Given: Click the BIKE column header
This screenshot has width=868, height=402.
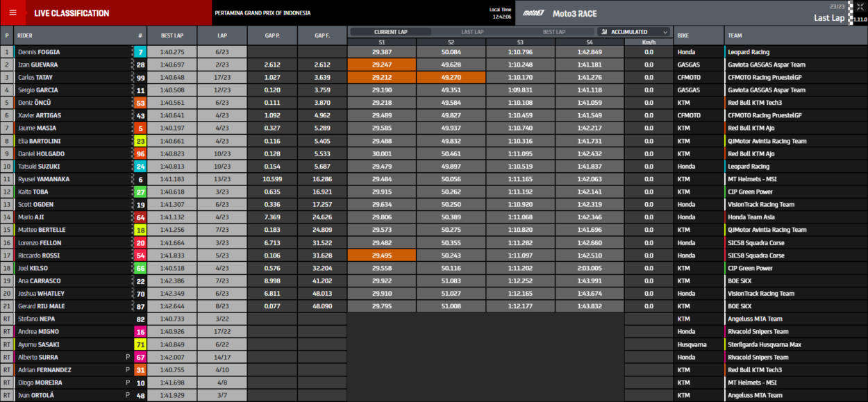Looking at the screenshot, I should [699, 35].
